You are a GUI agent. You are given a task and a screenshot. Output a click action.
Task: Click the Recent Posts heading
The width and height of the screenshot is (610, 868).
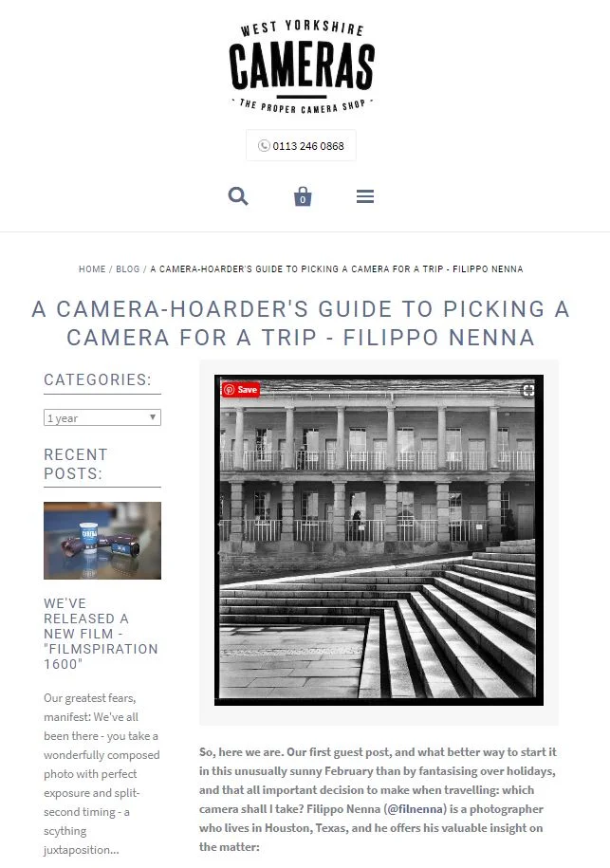pos(76,464)
